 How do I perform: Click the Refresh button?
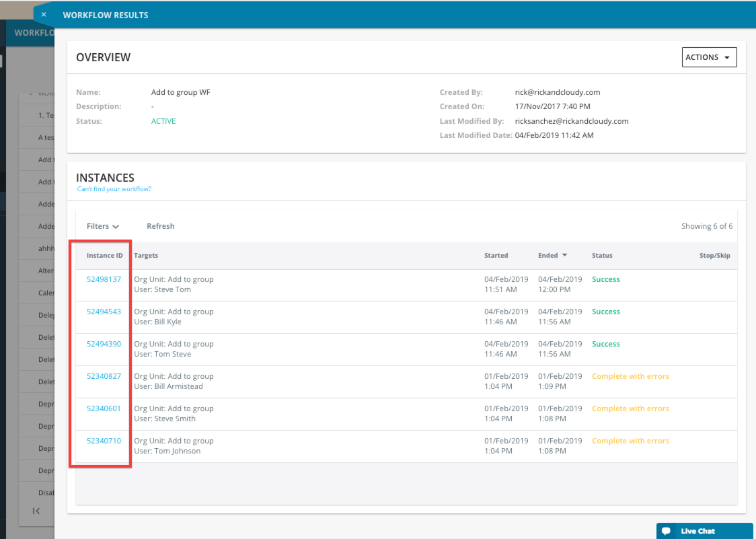(161, 226)
